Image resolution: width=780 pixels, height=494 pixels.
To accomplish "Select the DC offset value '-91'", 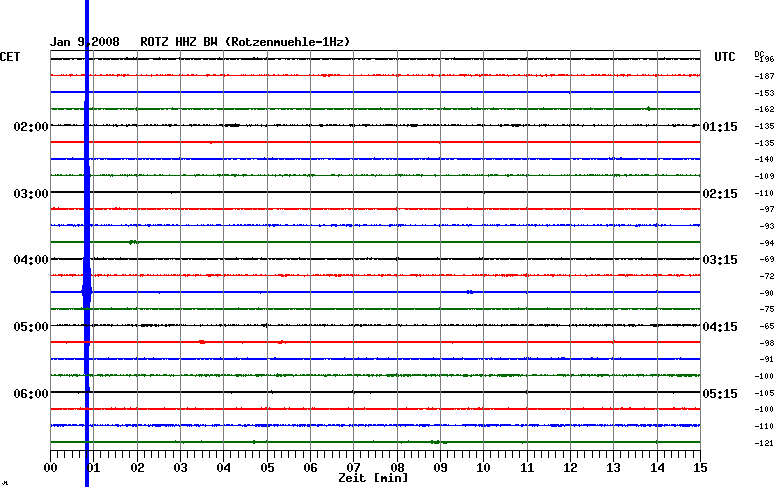I will [766, 359].
